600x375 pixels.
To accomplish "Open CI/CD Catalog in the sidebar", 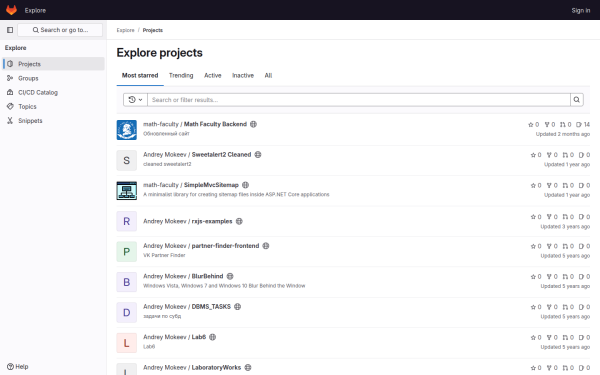I will click(54, 92).
